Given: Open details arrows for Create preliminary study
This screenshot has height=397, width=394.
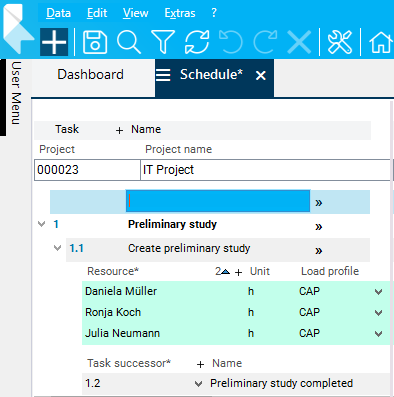Looking at the screenshot, I should pyautogui.click(x=319, y=251).
